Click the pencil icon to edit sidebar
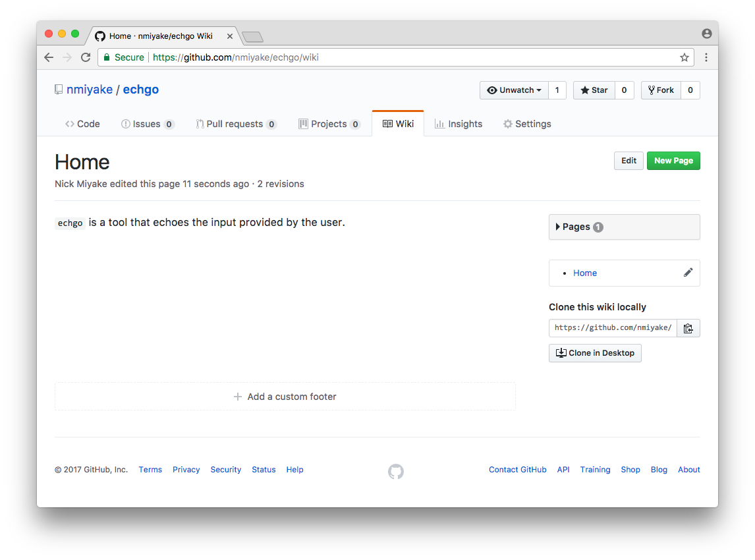The height and width of the screenshot is (560, 755). tap(688, 273)
